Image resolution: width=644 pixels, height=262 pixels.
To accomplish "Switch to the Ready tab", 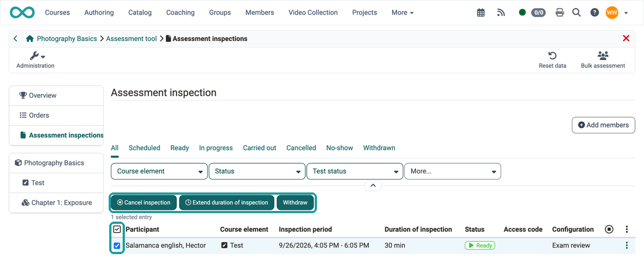I will pyautogui.click(x=180, y=148).
